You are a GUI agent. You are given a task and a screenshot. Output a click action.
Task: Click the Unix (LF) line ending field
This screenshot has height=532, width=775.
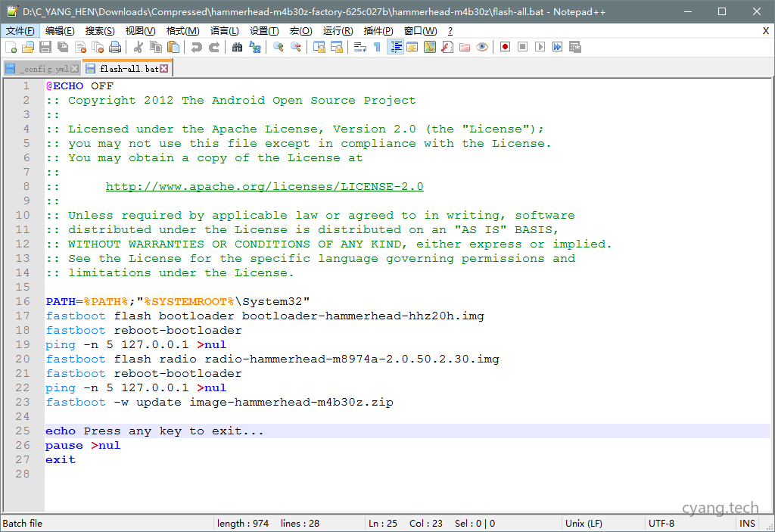[584, 523]
